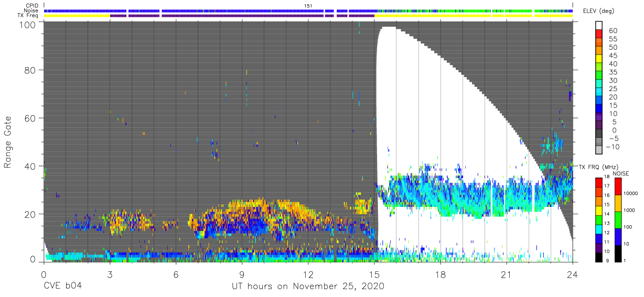
Task: Select the CPID value 151
Action: pos(308,6)
